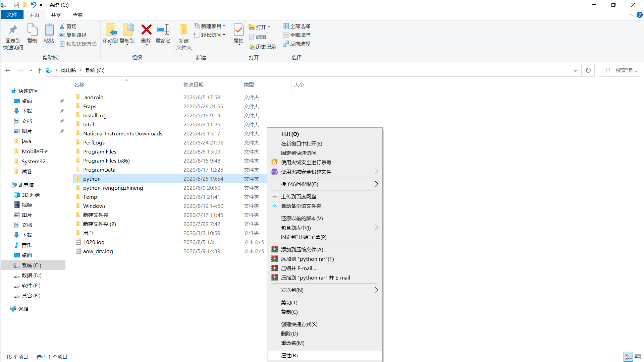Click Copy path (复制路径) in ribbon
This screenshot has height=362, width=644.
tap(73, 35)
